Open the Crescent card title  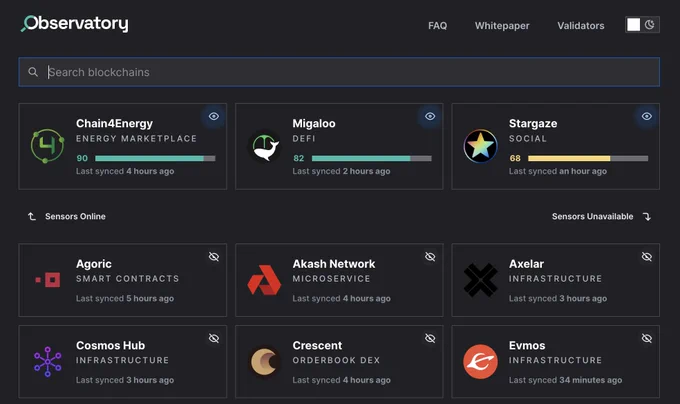317,345
